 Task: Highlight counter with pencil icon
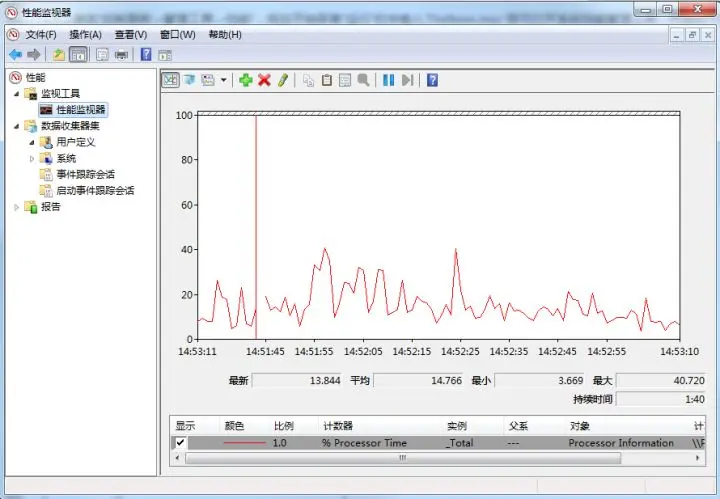(x=283, y=80)
